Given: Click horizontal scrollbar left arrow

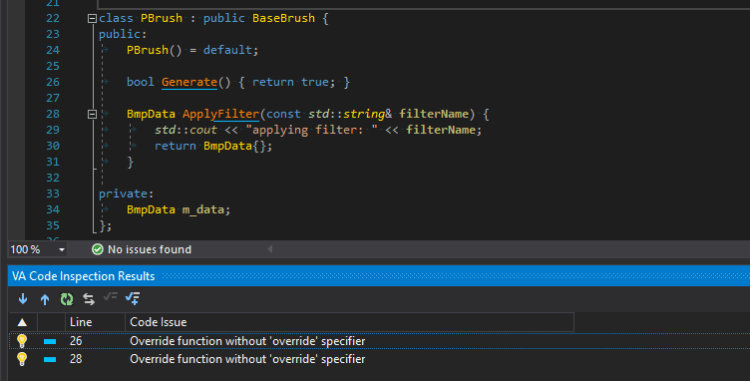Looking at the screenshot, I should (270, 249).
